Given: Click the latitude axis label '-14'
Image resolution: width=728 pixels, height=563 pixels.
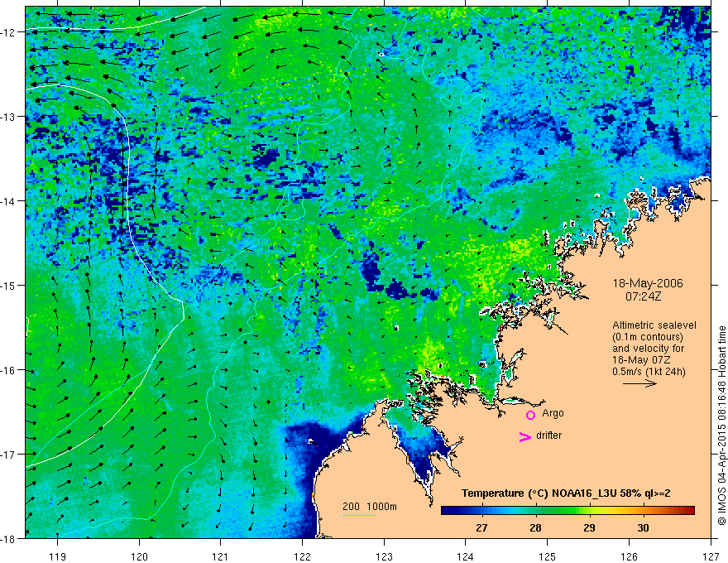Looking at the screenshot, I should [9, 201].
